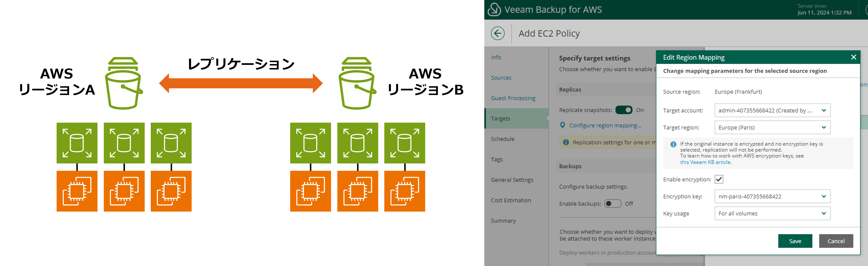Open the Target account dropdown
The width and height of the screenshot is (868, 266).
[772, 110]
